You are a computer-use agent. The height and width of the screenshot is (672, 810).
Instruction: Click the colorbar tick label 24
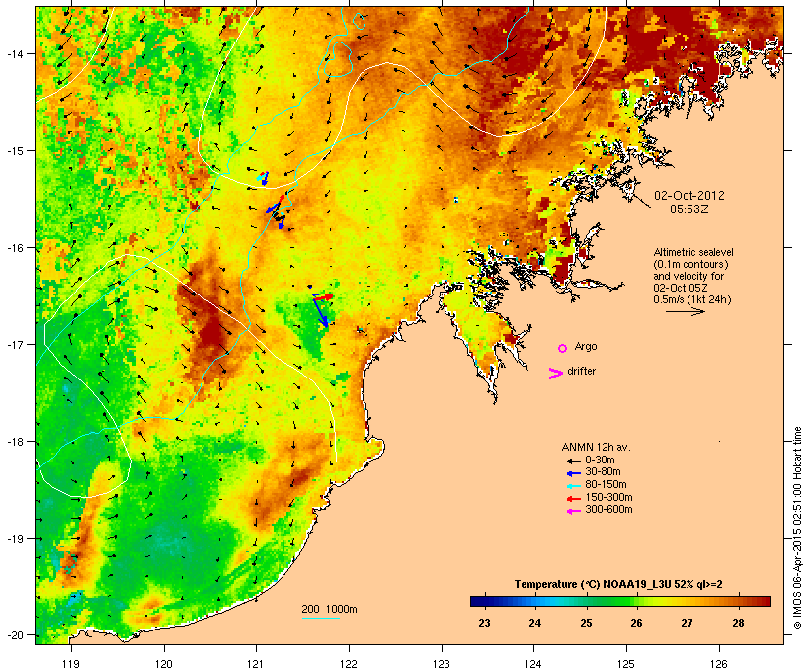click(534, 623)
